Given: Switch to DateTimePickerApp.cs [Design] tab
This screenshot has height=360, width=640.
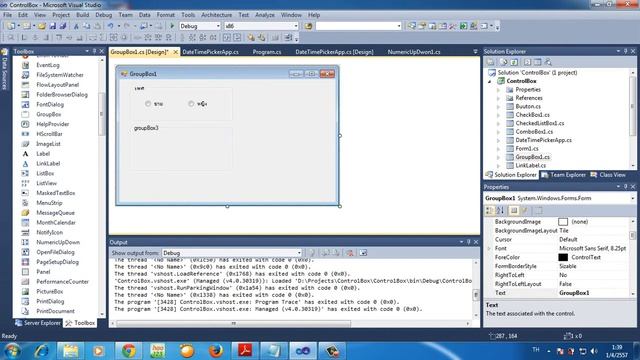Looking at the screenshot, I should pyautogui.click(x=334, y=52).
